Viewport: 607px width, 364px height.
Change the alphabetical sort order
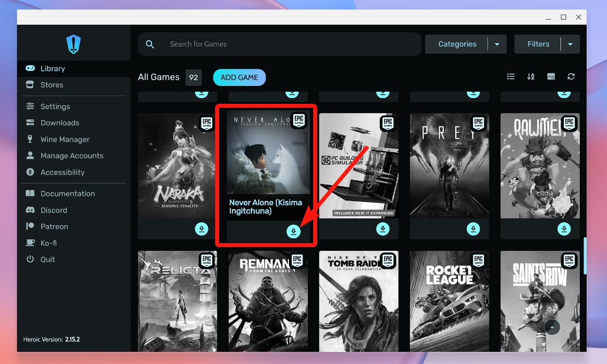click(531, 76)
